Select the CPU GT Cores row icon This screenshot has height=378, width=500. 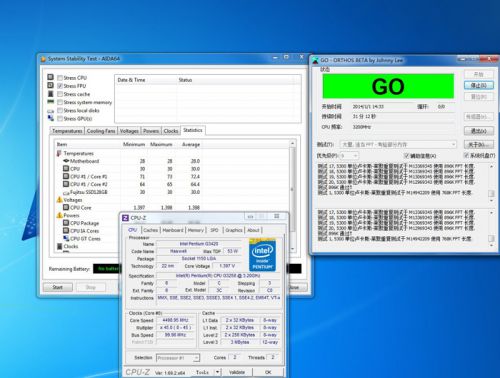[x=66, y=238]
